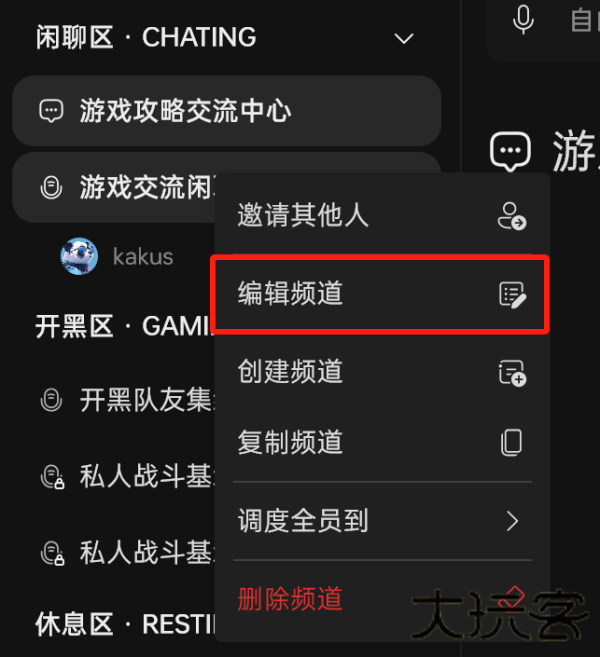Open the 调度全员到 submenu arrow
The width and height of the screenshot is (600, 657).
512,521
